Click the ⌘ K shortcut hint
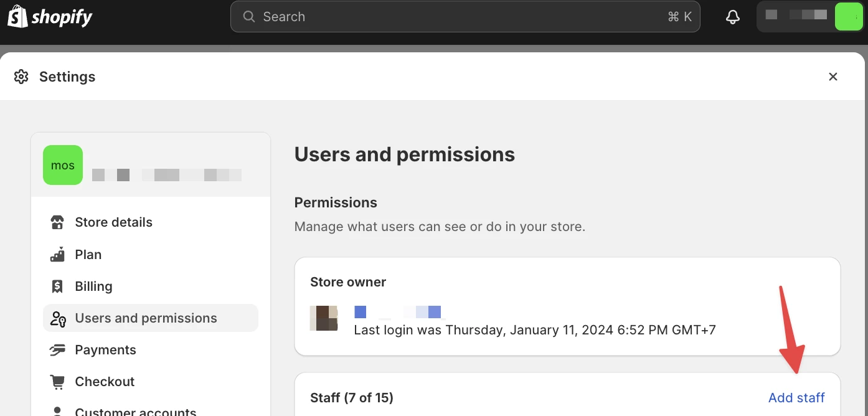This screenshot has width=868, height=416. (x=679, y=17)
